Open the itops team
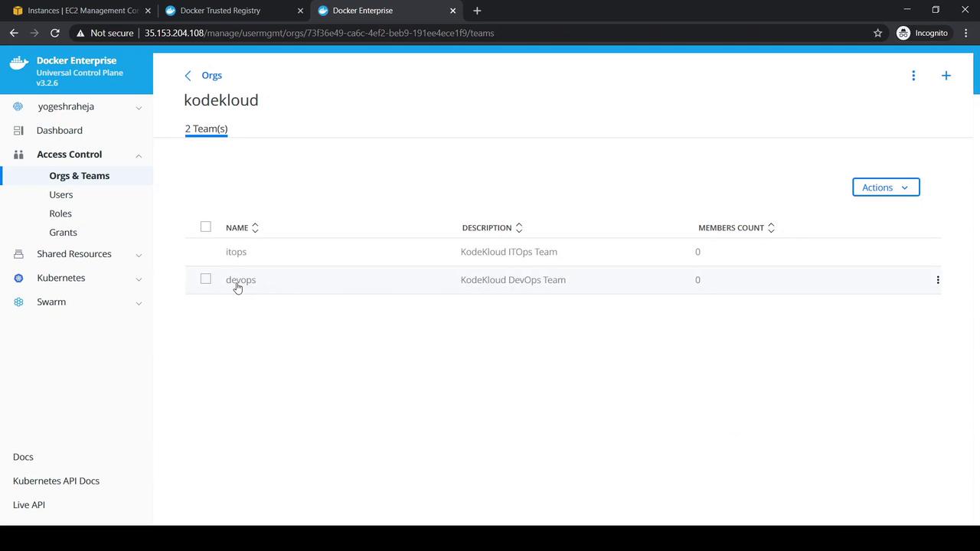 point(236,252)
